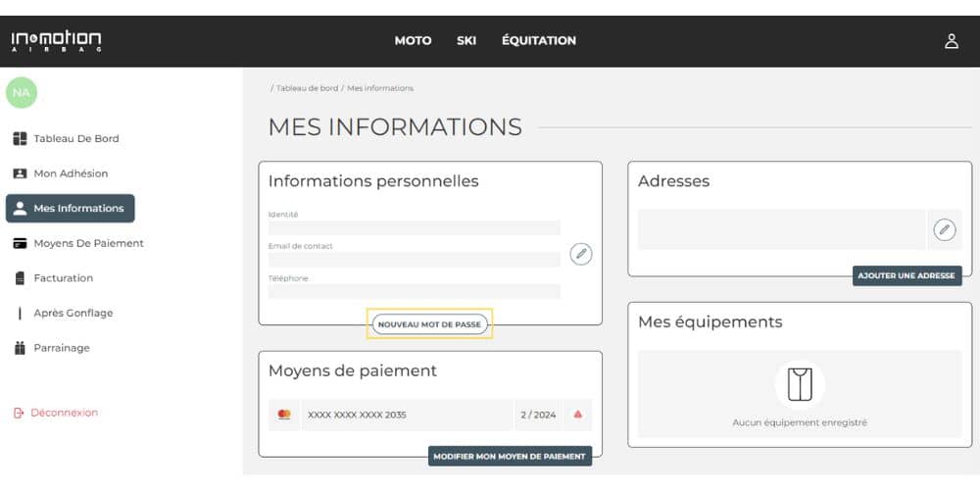Open the user account icon in header
This screenshot has height=490, width=980.
[952, 41]
